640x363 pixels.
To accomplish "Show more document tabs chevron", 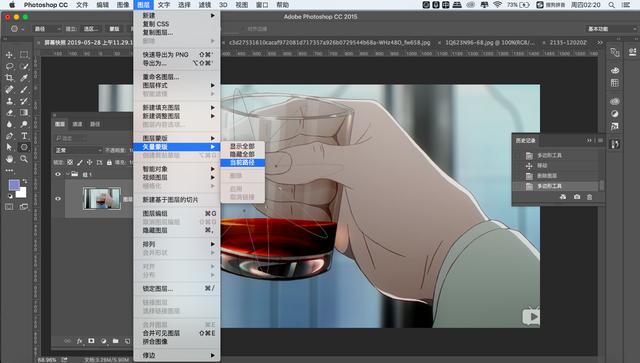I will [600, 42].
